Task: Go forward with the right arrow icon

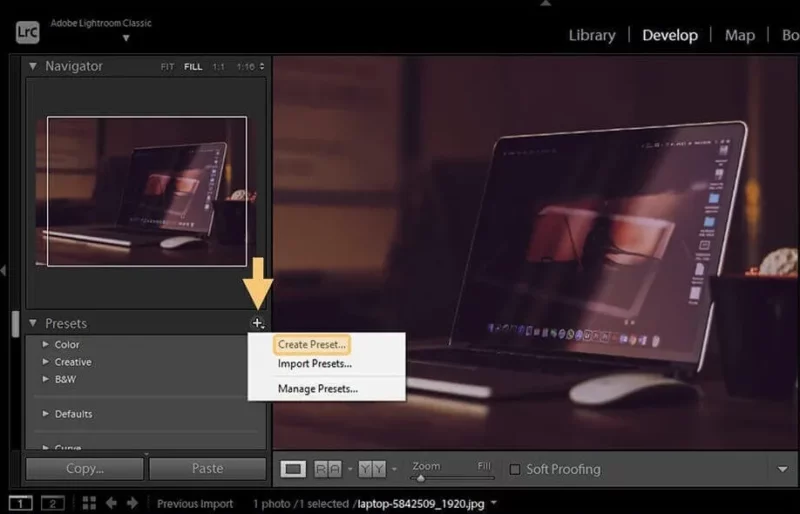Action: [132, 504]
